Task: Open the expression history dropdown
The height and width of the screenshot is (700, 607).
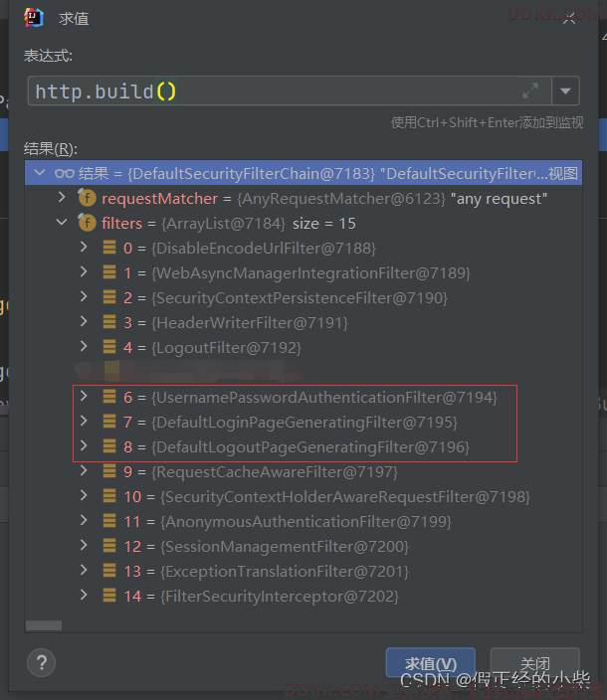Action: (565, 91)
